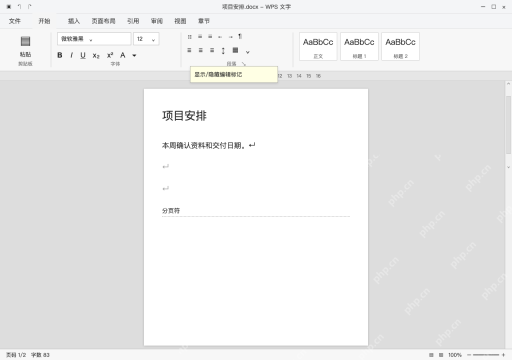Screen dimensions: 512x360
Task: Select the second view mode icon in status bar
Action: [441, 355]
